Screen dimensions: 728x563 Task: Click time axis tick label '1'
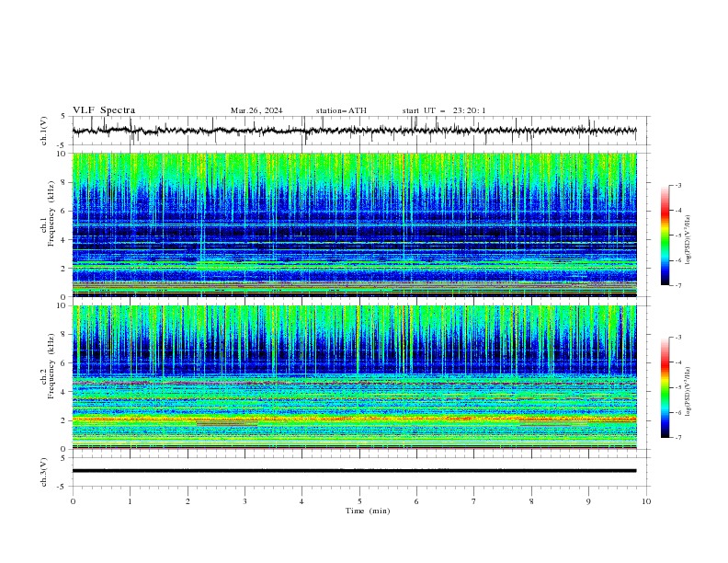130,501
